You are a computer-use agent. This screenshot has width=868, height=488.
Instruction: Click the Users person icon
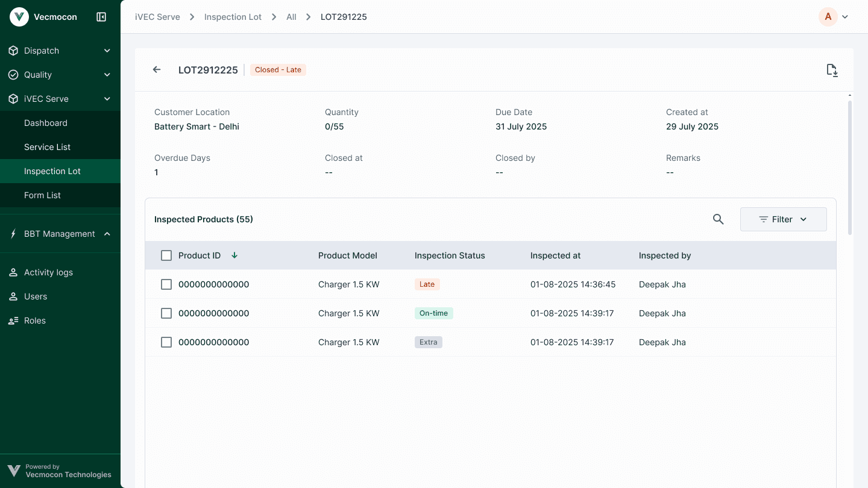13,296
